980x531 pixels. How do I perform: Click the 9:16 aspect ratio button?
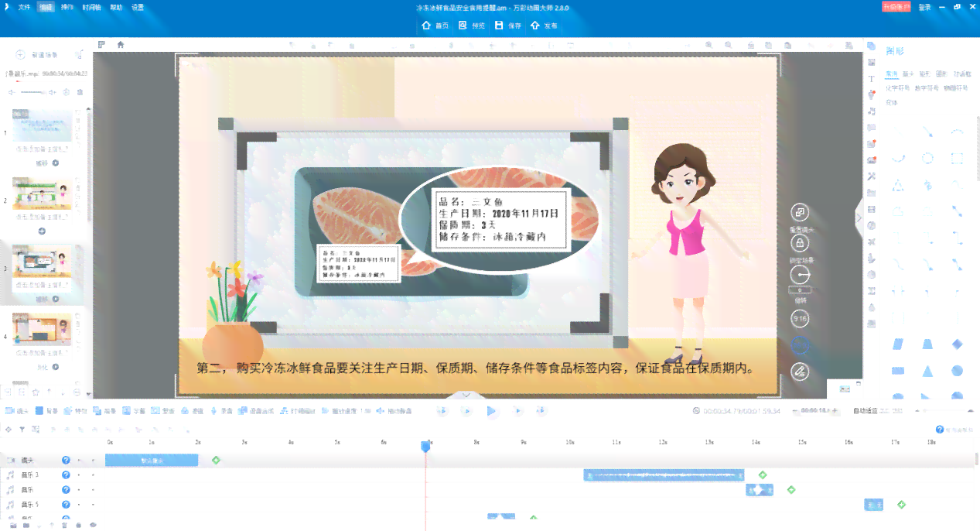click(x=800, y=318)
